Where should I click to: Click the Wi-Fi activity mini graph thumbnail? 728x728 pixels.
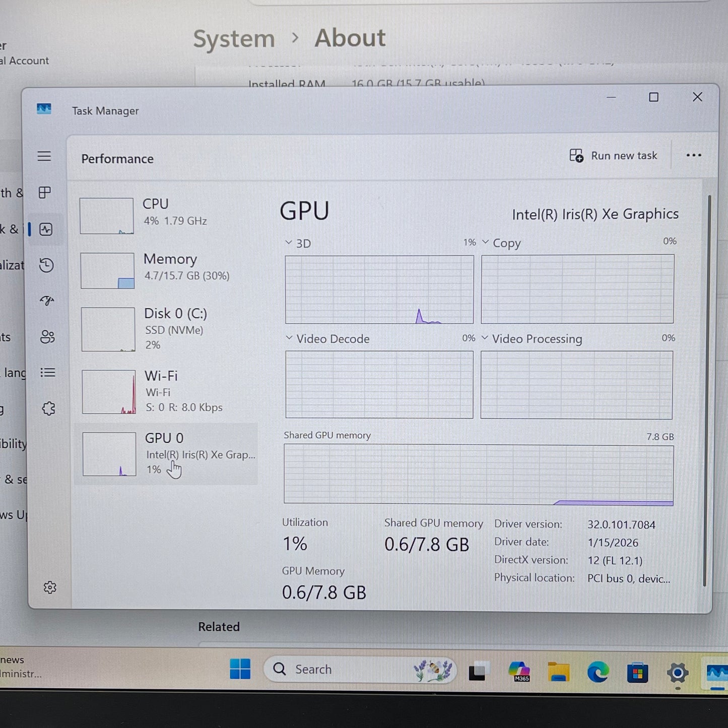[109, 392]
